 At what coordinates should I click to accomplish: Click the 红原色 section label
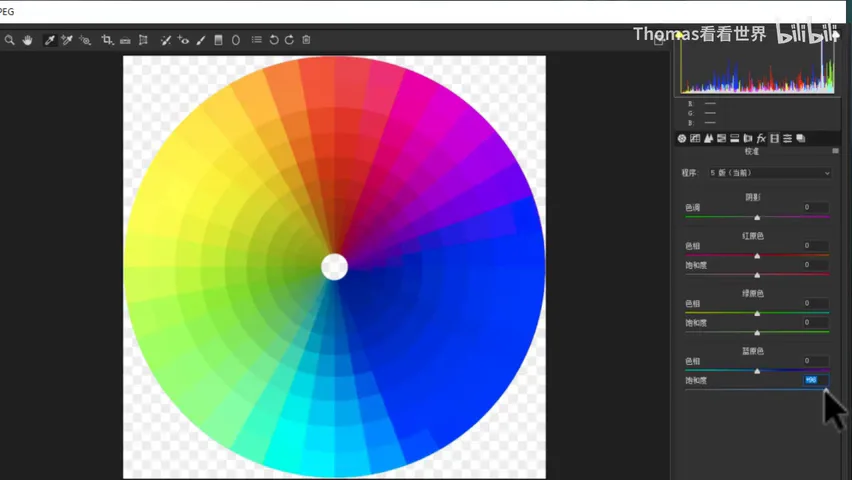pyautogui.click(x=753, y=236)
